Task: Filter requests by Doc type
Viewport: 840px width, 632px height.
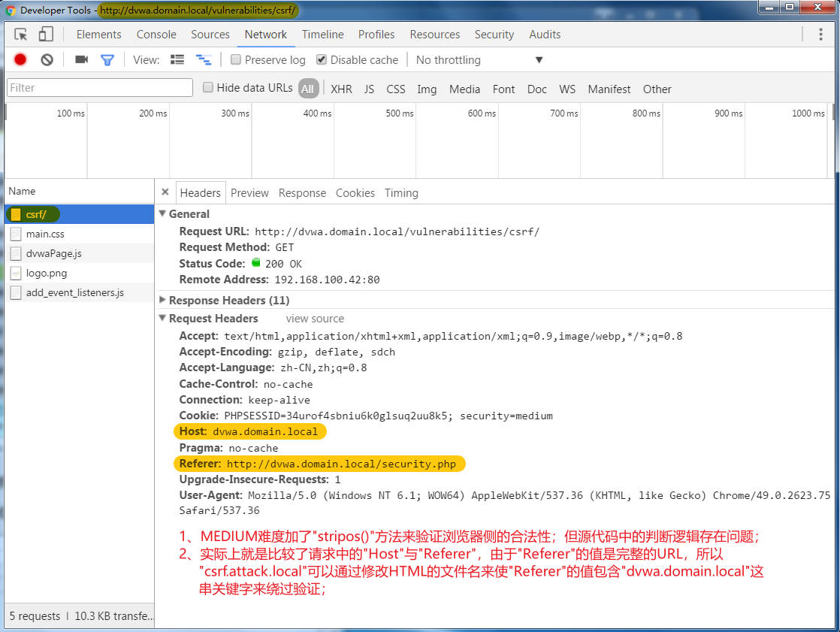Action: (x=536, y=89)
